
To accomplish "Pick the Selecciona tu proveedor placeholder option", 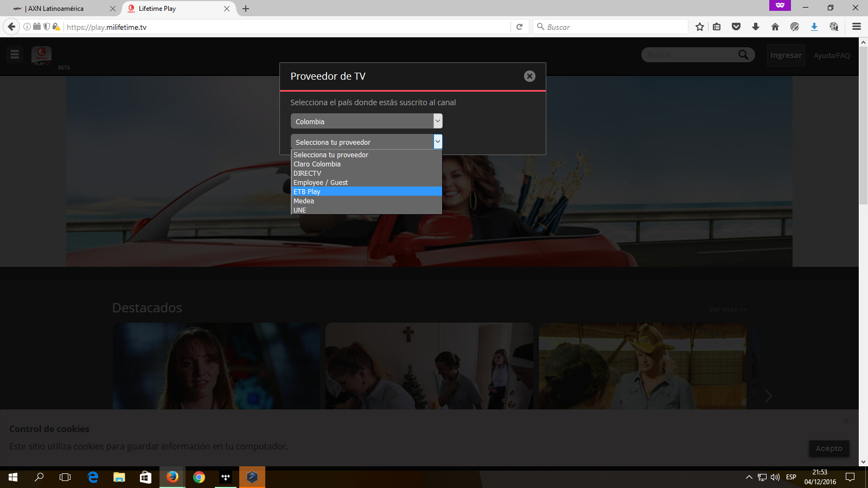I will pyautogui.click(x=367, y=155).
